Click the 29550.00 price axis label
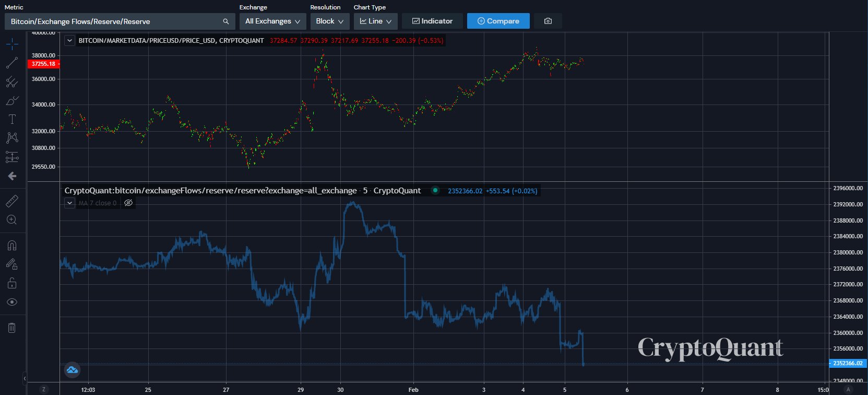 tap(43, 167)
